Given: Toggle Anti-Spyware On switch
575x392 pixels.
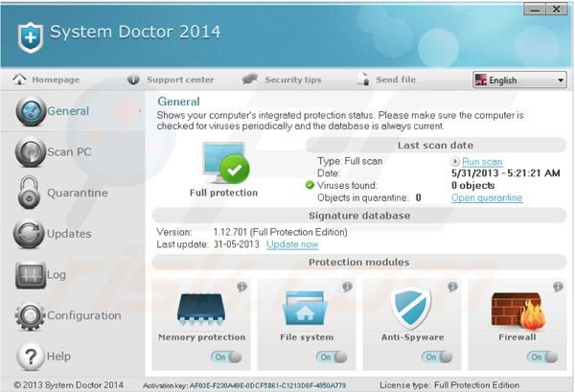Looking at the screenshot, I should (x=438, y=357).
